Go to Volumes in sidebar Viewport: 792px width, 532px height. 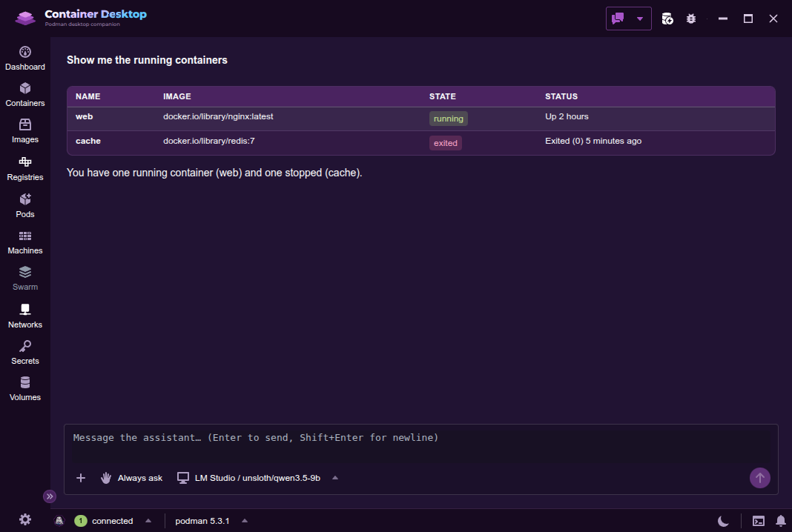point(24,389)
